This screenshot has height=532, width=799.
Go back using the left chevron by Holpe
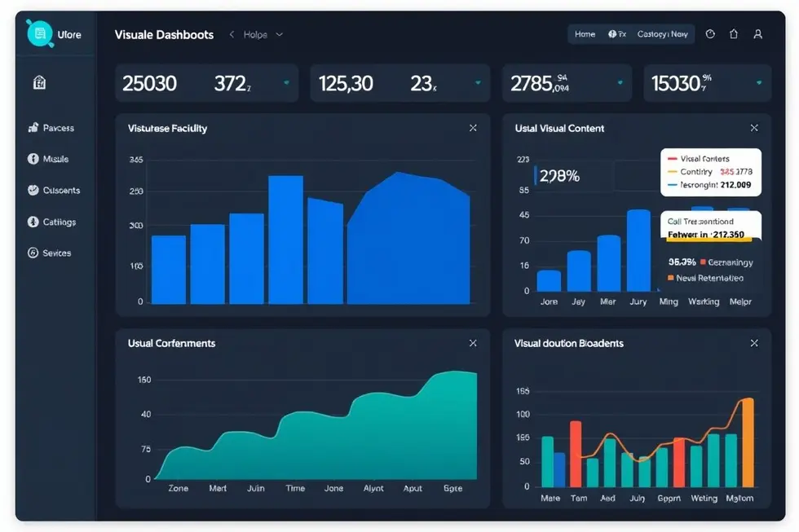232,35
